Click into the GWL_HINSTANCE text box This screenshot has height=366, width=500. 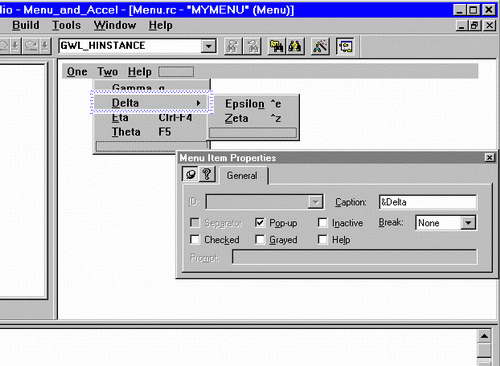click(130, 46)
